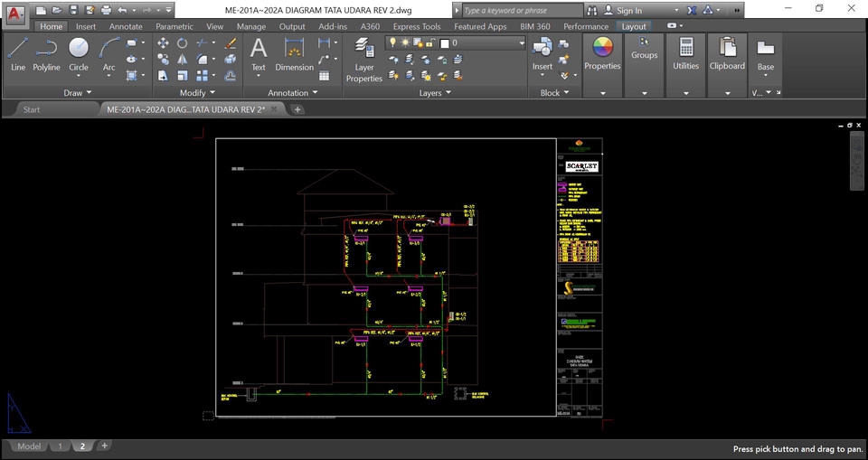Open the layer name dropdown showing 0
This screenshot has width=868, height=460.
pyautogui.click(x=521, y=42)
